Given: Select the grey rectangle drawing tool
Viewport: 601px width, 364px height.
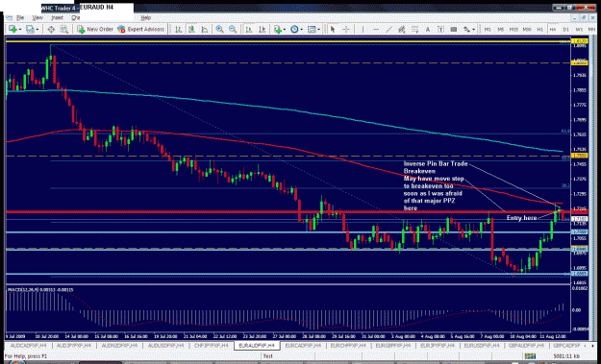Looking at the screenshot, I should click(x=454, y=29).
